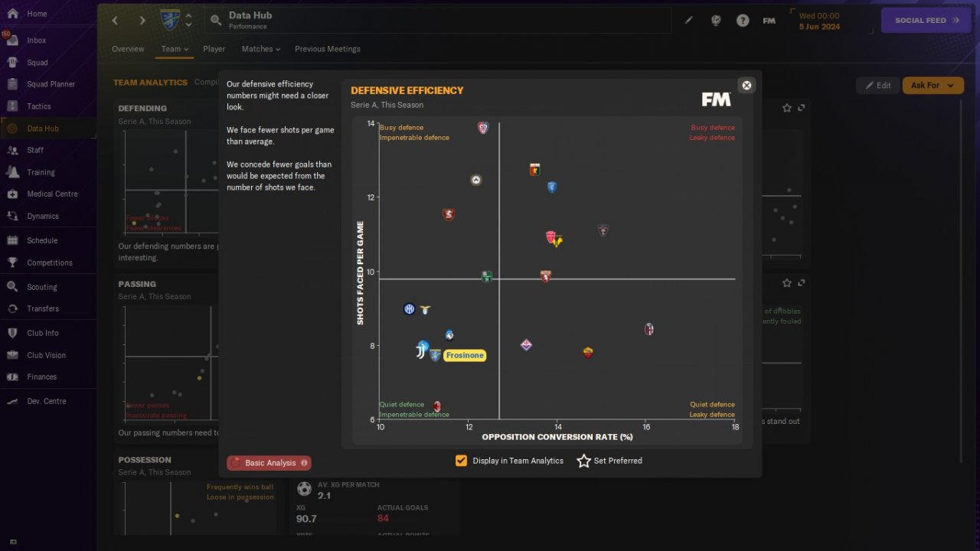Open Dev. Centre from the sidebar
The width and height of the screenshot is (980, 551).
48,401
